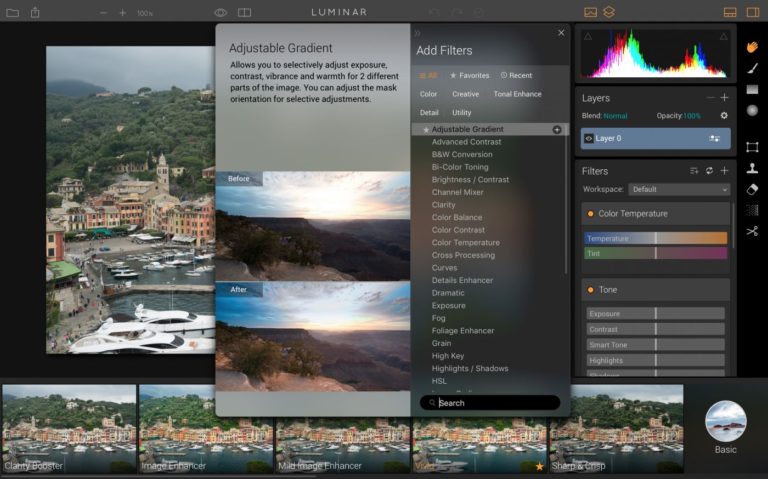Hide Layer 0 using the eye icon
768x479 pixels.
coord(589,138)
